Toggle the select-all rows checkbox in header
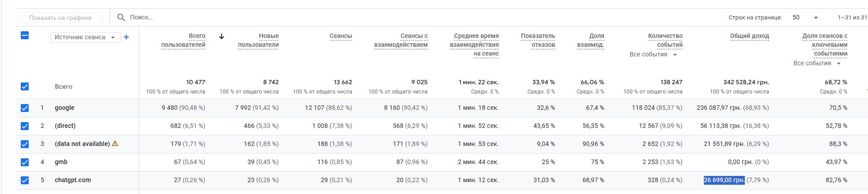 [x=25, y=35]
